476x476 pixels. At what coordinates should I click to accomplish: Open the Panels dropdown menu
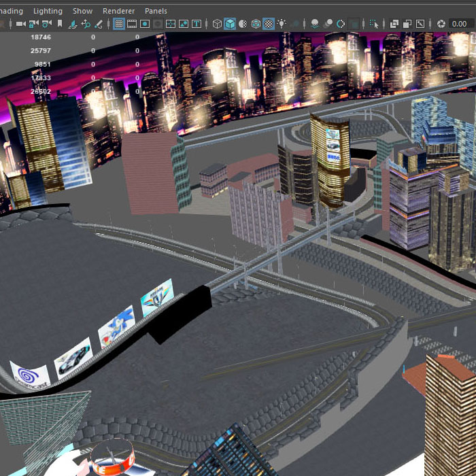coord(156,11)
